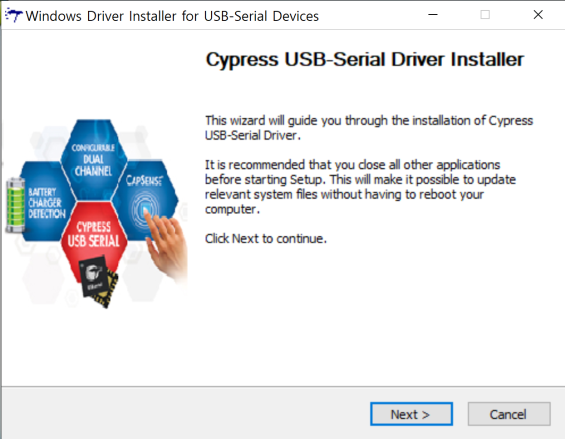Close the installer window
This screenshot has width=565, height=439.
click(x=538, y=15)
